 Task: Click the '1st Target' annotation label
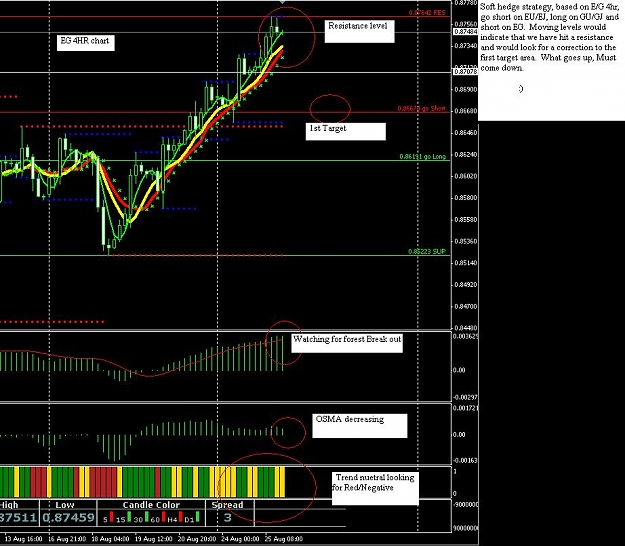coord(346,131)
